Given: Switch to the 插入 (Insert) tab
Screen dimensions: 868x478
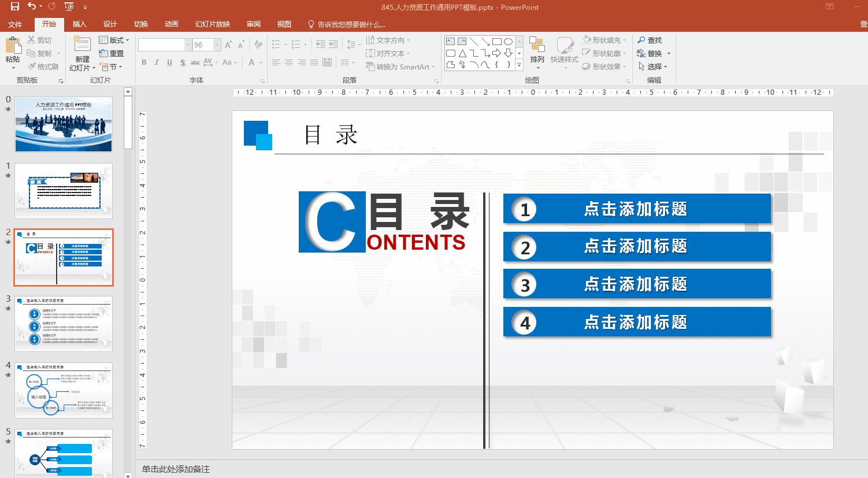Looking at the screenshot, I should (x=79, y=24).
